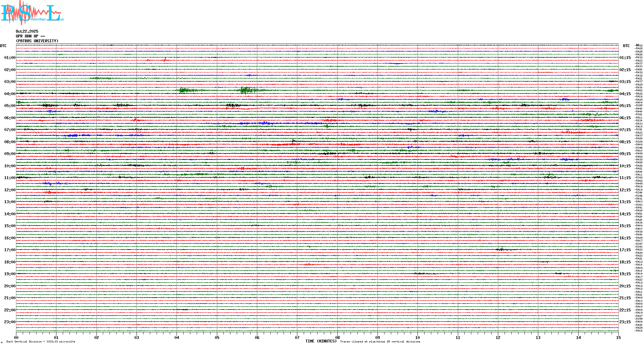Screen dimensions: 644x346
Task: Click the right UTC axis label
Action: (626, 46)
